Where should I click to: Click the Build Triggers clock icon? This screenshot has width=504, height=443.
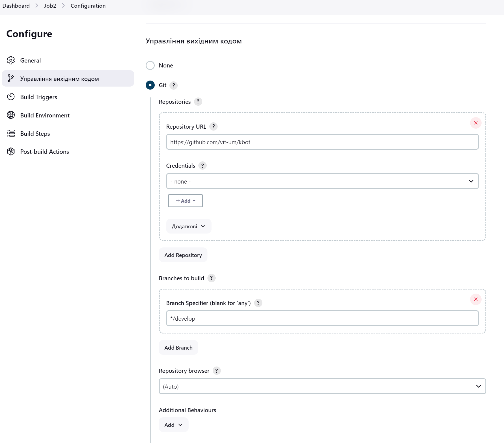click(x=11, y=97)
